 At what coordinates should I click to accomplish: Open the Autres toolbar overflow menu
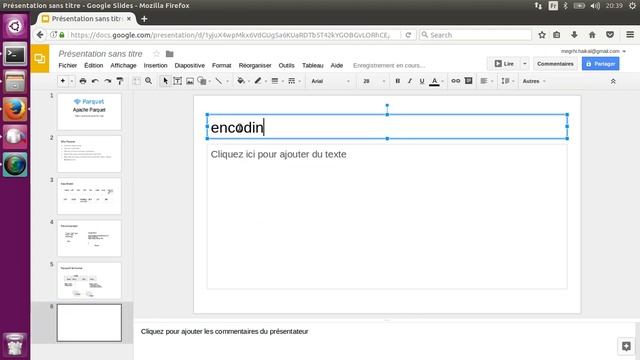click(534, 81)
